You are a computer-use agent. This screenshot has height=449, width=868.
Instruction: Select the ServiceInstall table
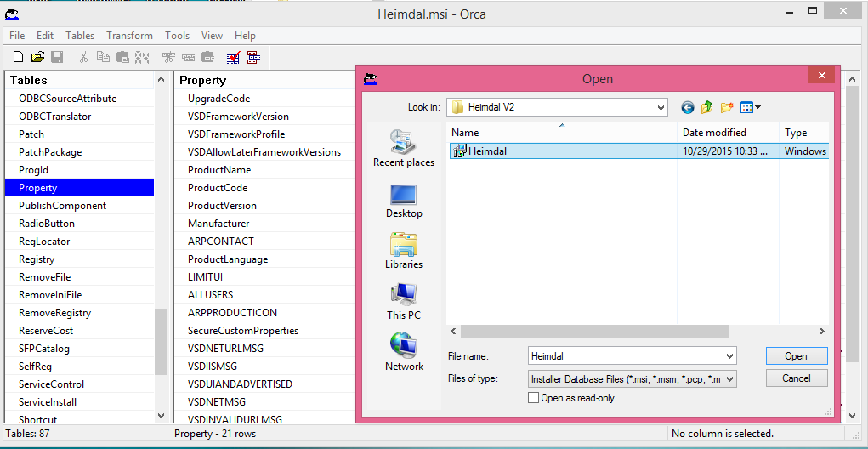(x=79, y=402)
